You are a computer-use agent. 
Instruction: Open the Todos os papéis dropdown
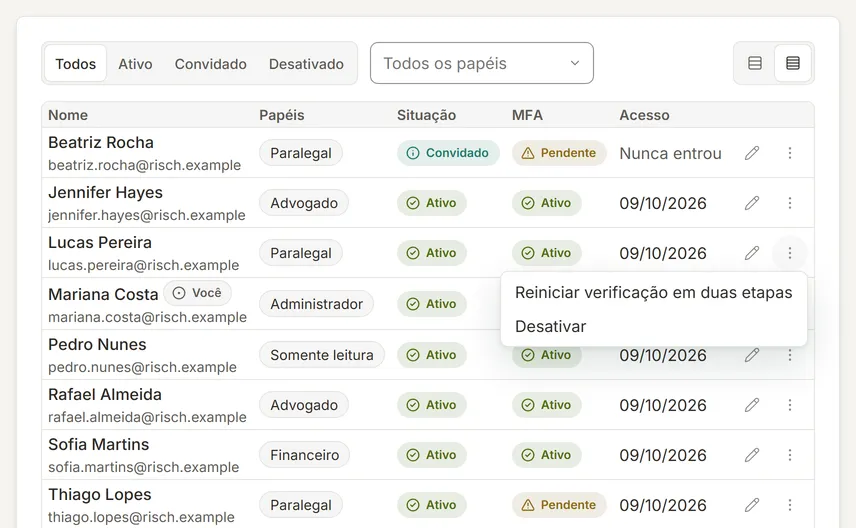[482, 63]
